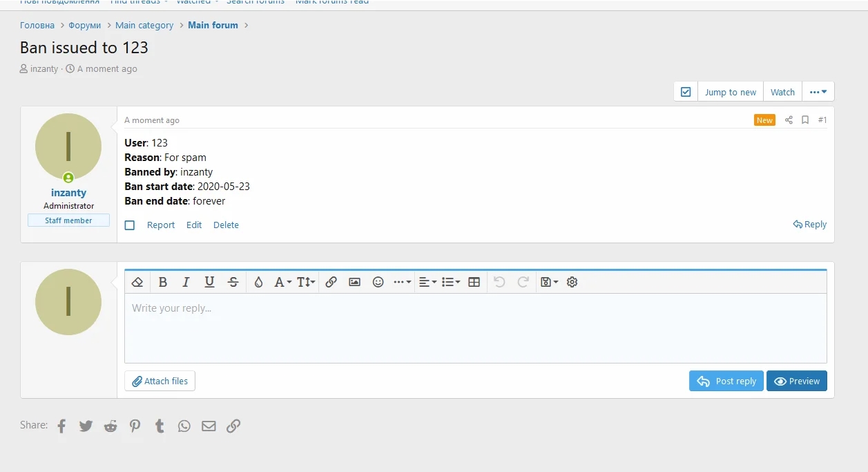The image size is (868, 472).
Task: Toggle bold formatting in the reply editor
Action: click(162, 282)
